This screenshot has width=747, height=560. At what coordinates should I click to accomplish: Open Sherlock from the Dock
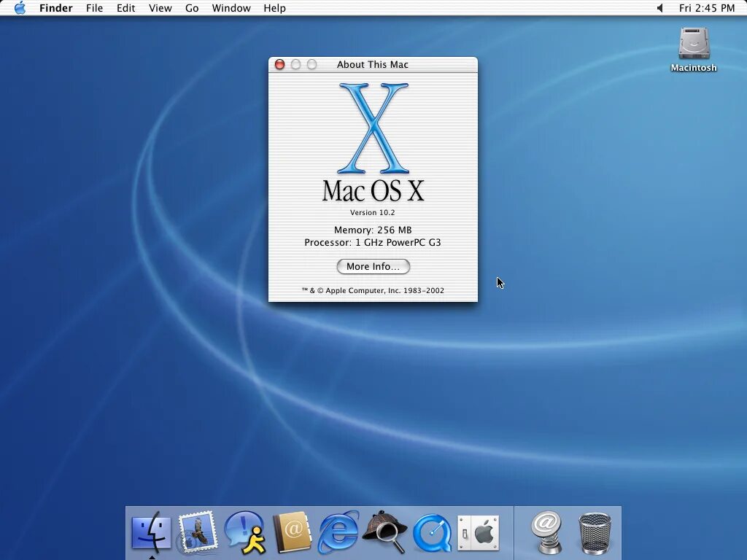point(385,532)
